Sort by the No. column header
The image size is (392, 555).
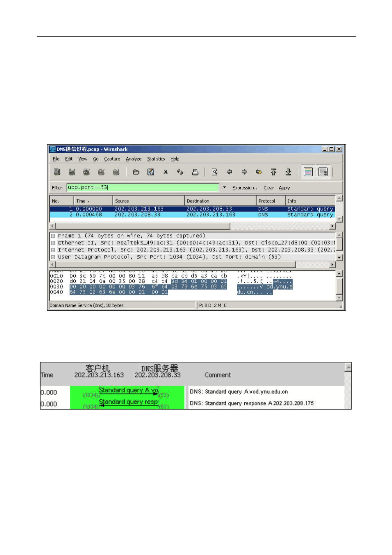[62, 201]
